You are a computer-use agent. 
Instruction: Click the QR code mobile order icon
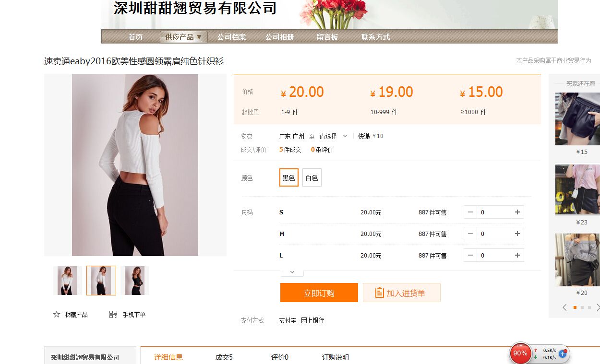coord(113,315)
